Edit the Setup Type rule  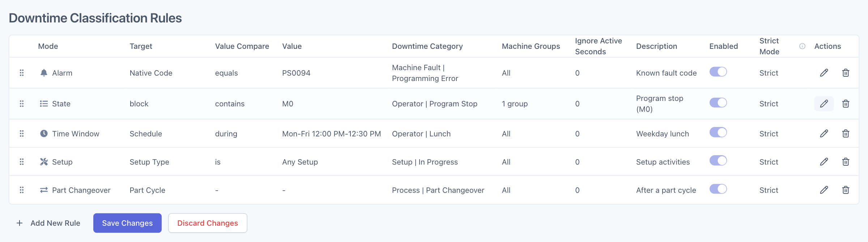click(x=824, y=162)
